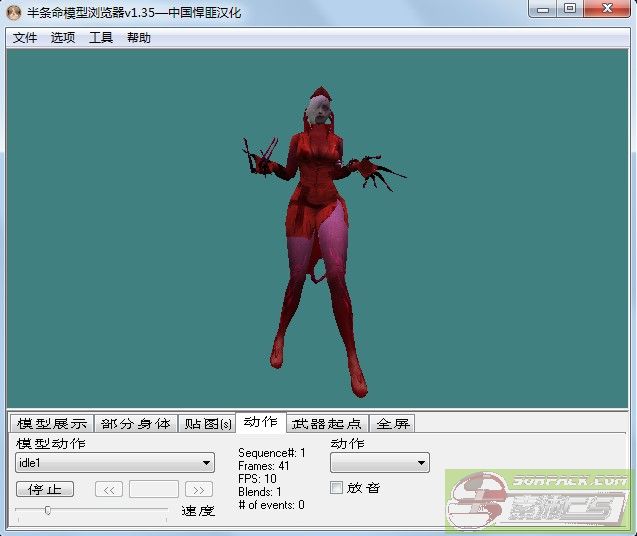Minimize the model viewer window
This screenshot has width=637, height=536.
click(543, 9)
